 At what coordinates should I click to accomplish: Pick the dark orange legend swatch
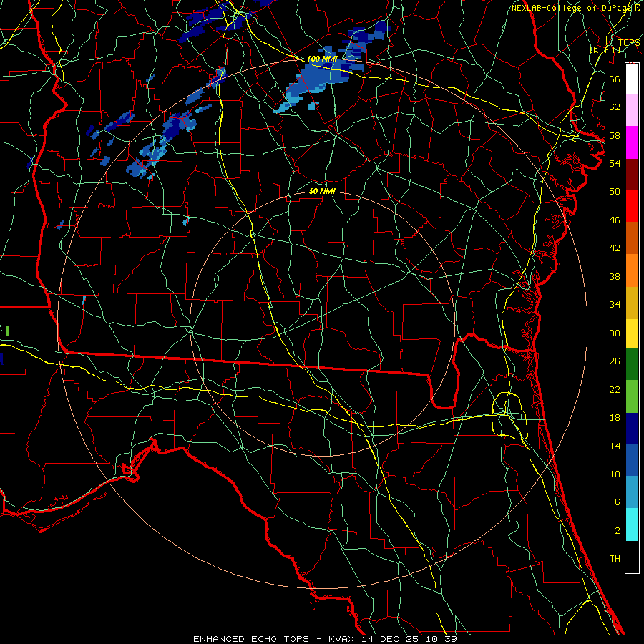(x=632, y=238)
